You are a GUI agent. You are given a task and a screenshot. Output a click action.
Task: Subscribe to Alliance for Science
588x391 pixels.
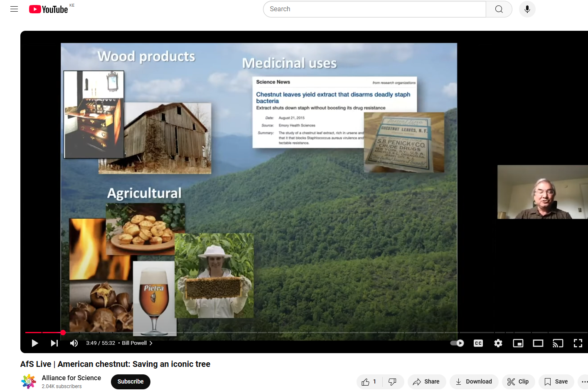(130, 381)
